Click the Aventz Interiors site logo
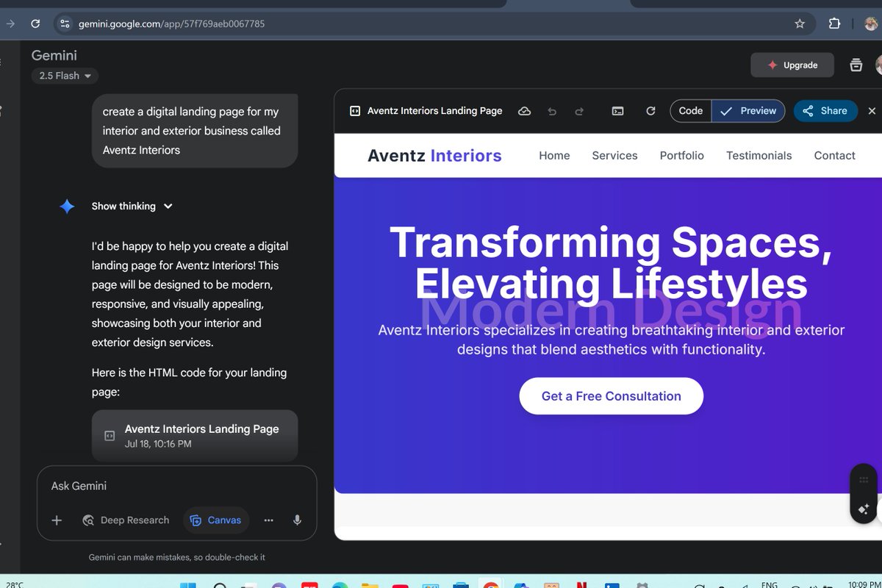Image resolution: width=882 pixels, height=588 pixels. [x=434, y=156]
